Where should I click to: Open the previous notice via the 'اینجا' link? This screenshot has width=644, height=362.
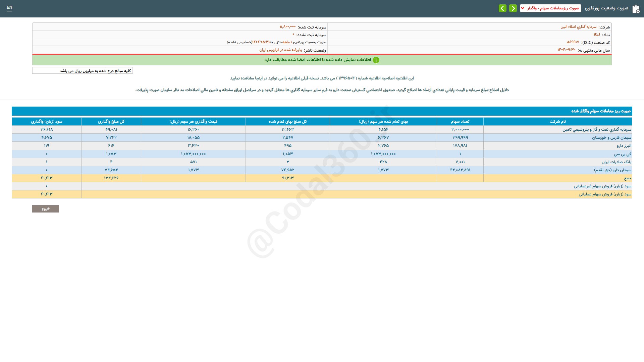(x=259, y=78)
